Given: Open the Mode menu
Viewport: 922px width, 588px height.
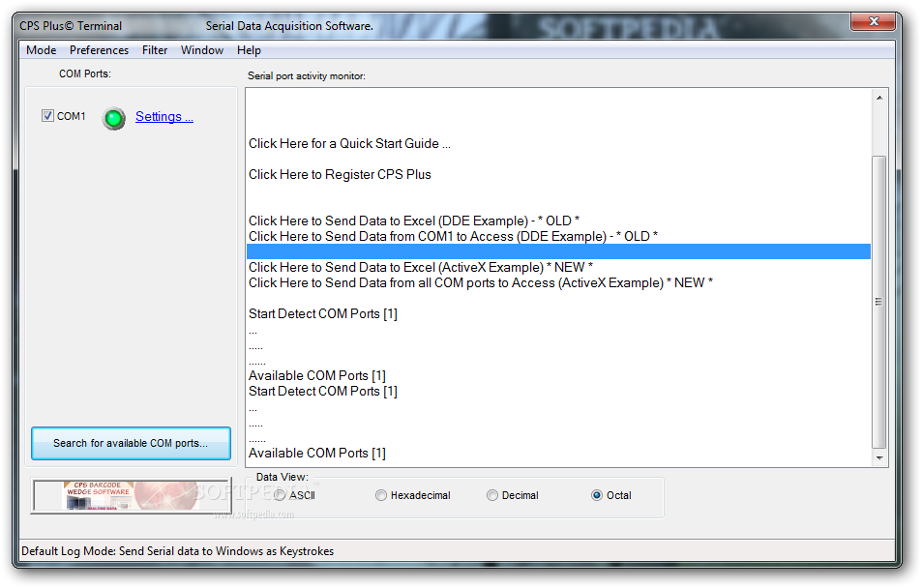Looking at the screenshot, I should pyautogui.click(x=42, y=50).
